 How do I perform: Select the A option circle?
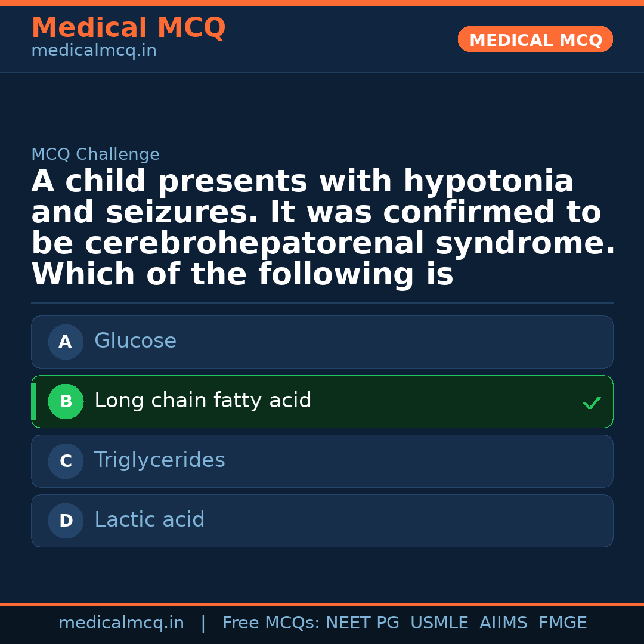66,342
